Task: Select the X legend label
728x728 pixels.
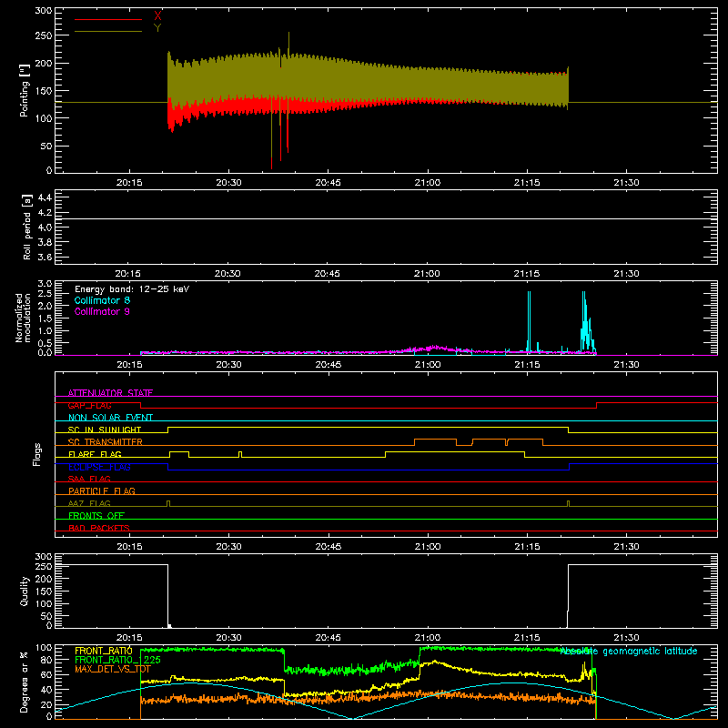Action: pyautogui.click(x=157, y=16)
